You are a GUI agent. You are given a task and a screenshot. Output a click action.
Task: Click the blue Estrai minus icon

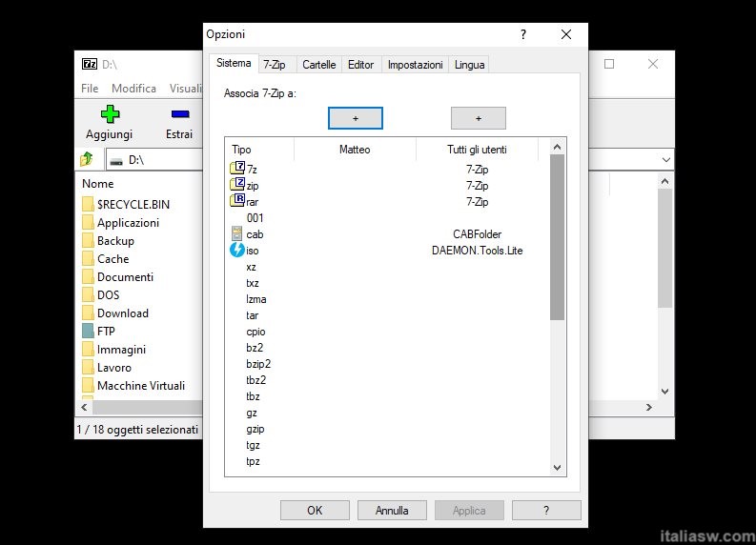tap(179, 114)
